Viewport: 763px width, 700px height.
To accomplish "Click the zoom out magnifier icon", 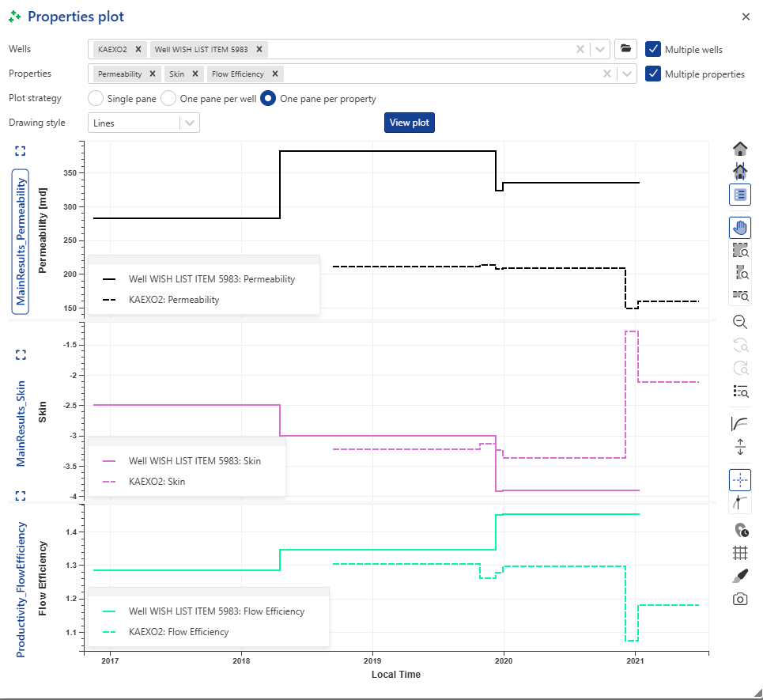I will 740,321.
